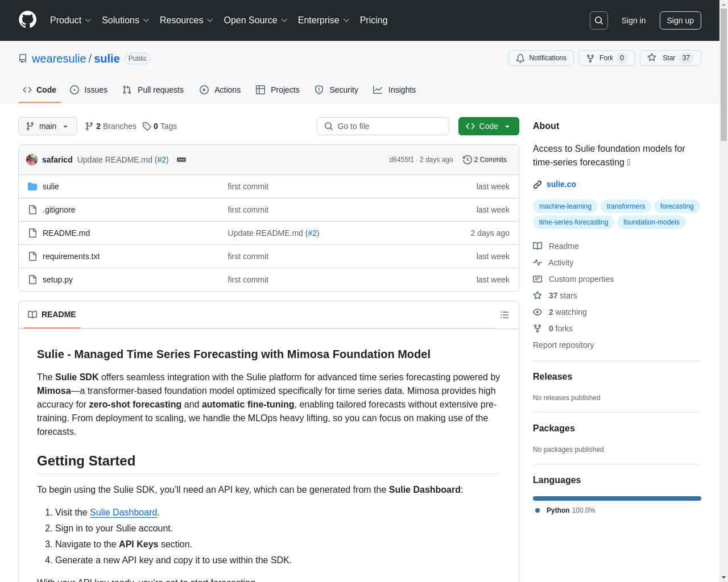This screenshot has height=582, width=728.
Task: Click the machine-learning topic tag
Action: 565,206
